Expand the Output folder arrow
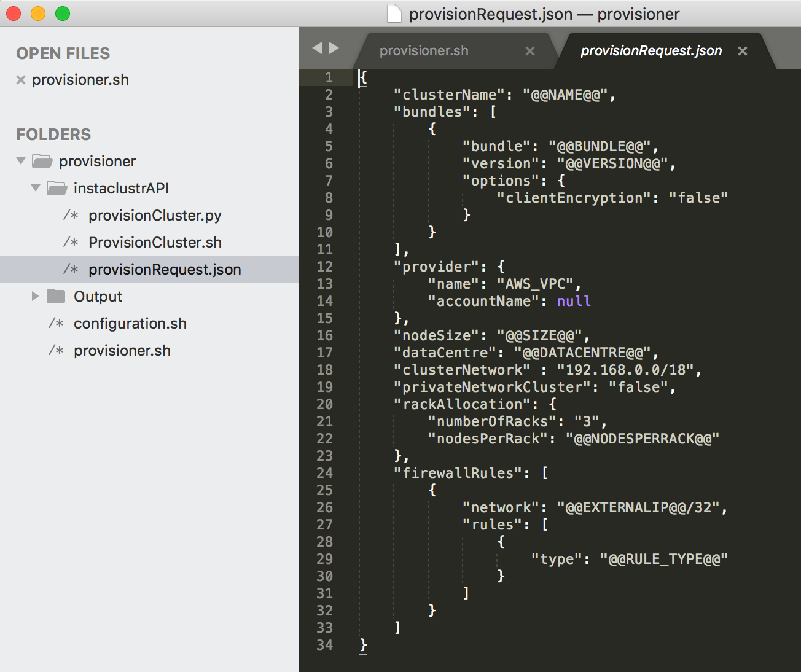This screenshot has height=672, width=801. pyautogui.click(x=36, y=296)
